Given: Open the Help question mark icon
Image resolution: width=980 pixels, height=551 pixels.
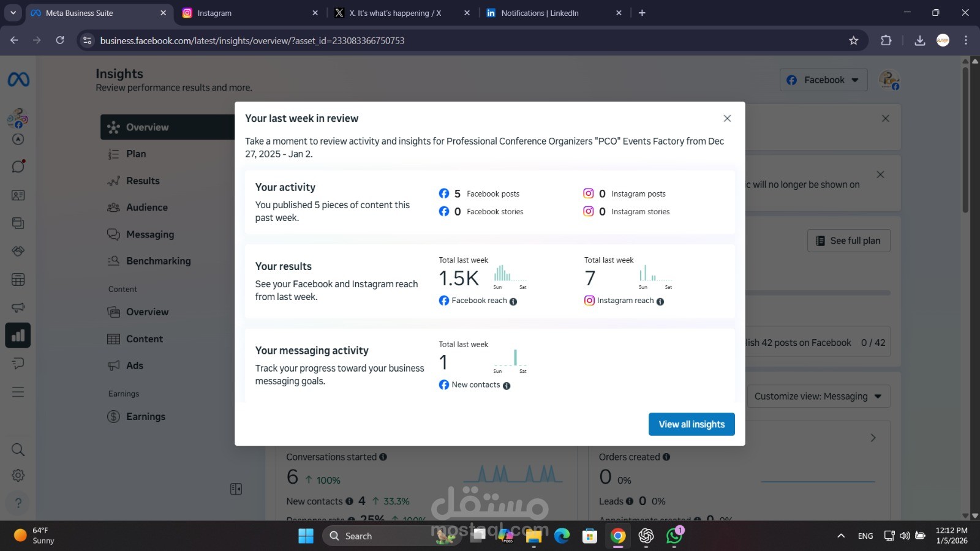Looking at the screenshot, I should coord(18,503).
